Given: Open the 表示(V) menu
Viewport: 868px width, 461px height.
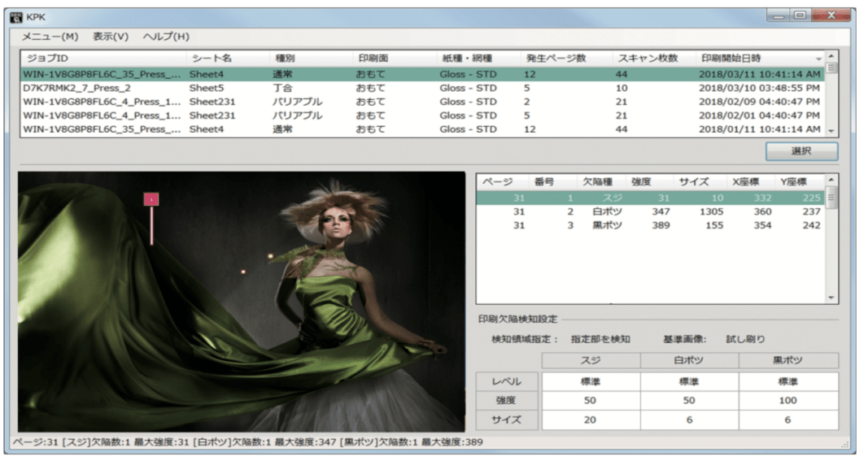Looking at the screenshot, I should pos(110,37).
